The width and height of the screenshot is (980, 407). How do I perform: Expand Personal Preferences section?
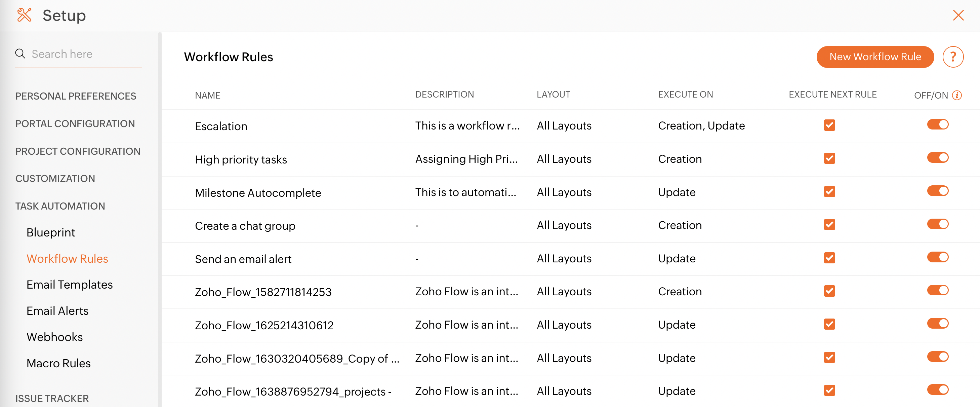76,96
